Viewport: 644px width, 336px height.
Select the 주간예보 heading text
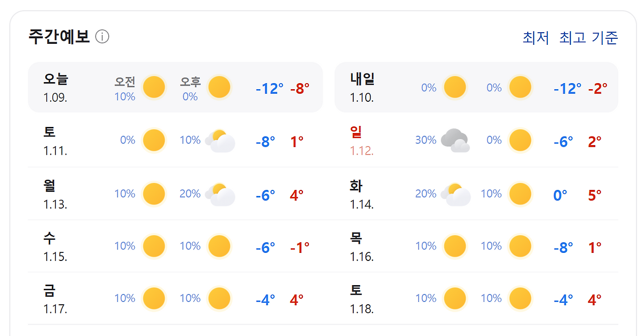tap(58, 35)
